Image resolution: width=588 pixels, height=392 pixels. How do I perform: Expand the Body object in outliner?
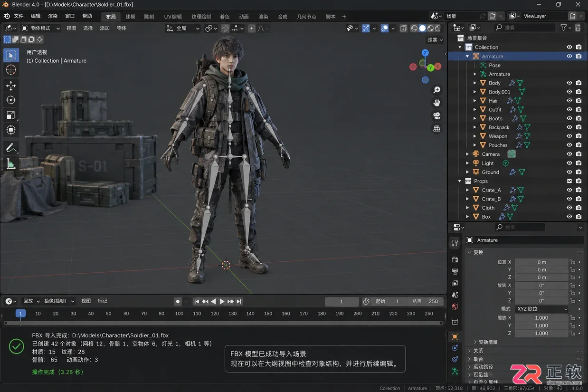475,83
